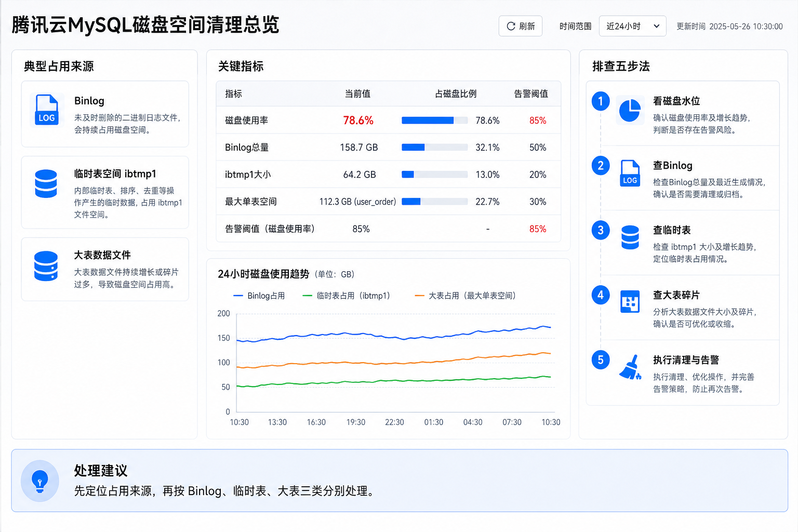Click step number 2 circle
The width and height of the screenshot is (798, 532).
tap(601, 166)
